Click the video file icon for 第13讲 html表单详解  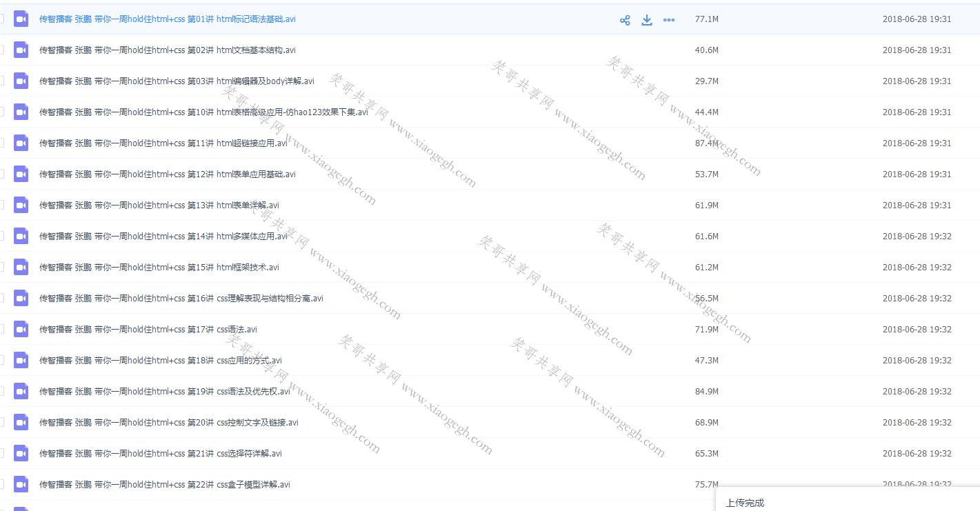click(x=21, y=206)
